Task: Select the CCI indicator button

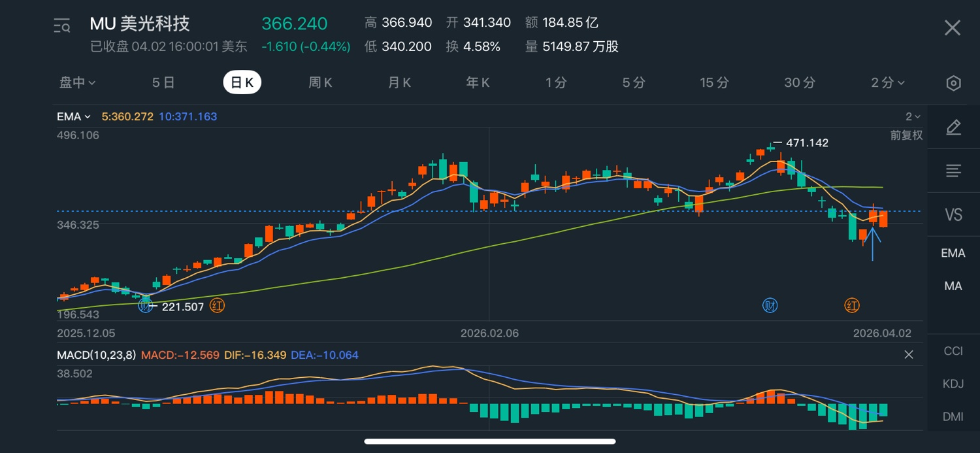Action: [x=953, y=351]
